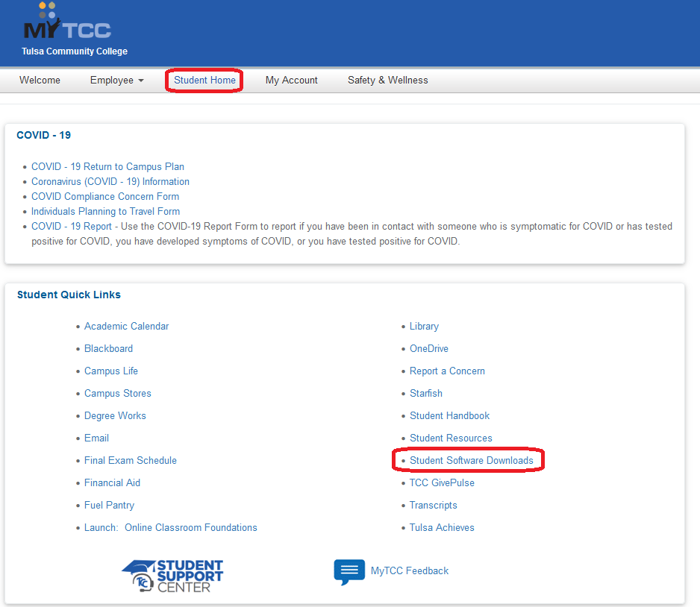Expand the Employee dropdown arrow
This screenshot has height=607, width=700.
(x=141, y=81)
